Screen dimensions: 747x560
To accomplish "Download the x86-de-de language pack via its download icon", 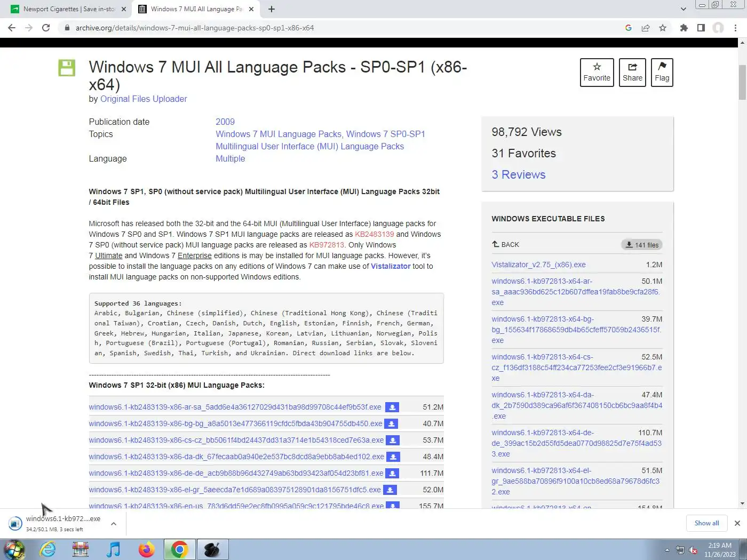I will 392,474.
